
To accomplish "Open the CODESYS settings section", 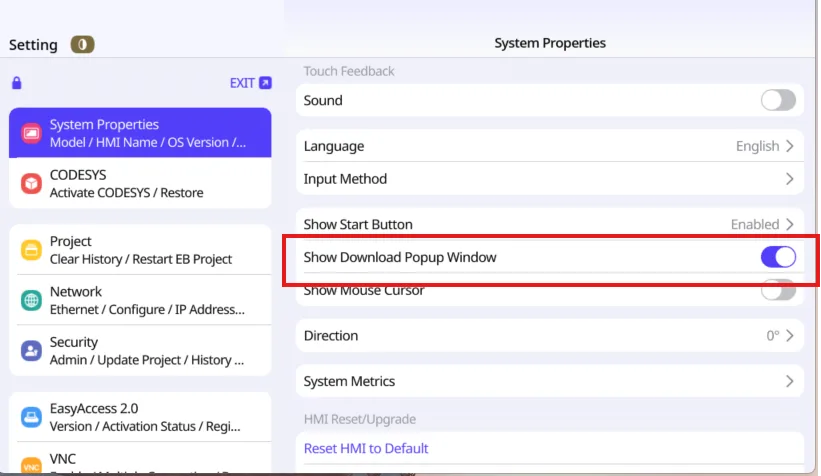I will (x=140, y=183).
